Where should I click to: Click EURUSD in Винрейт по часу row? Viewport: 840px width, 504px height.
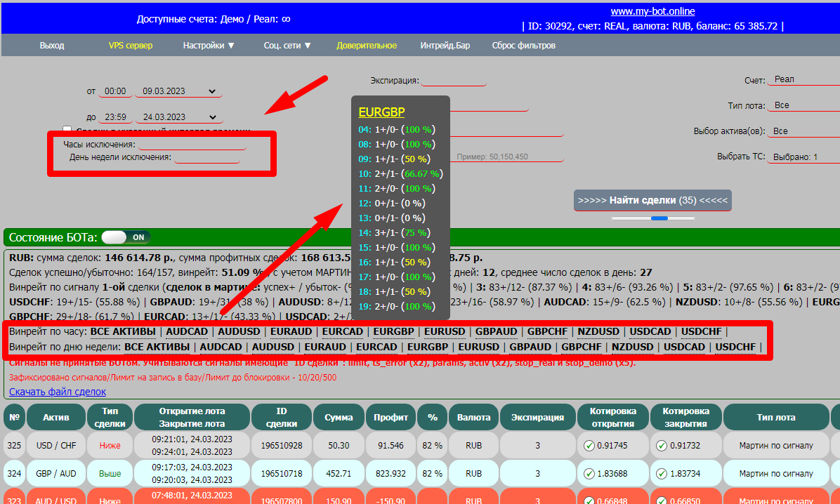pyautogui.click(x=445, y=331)
